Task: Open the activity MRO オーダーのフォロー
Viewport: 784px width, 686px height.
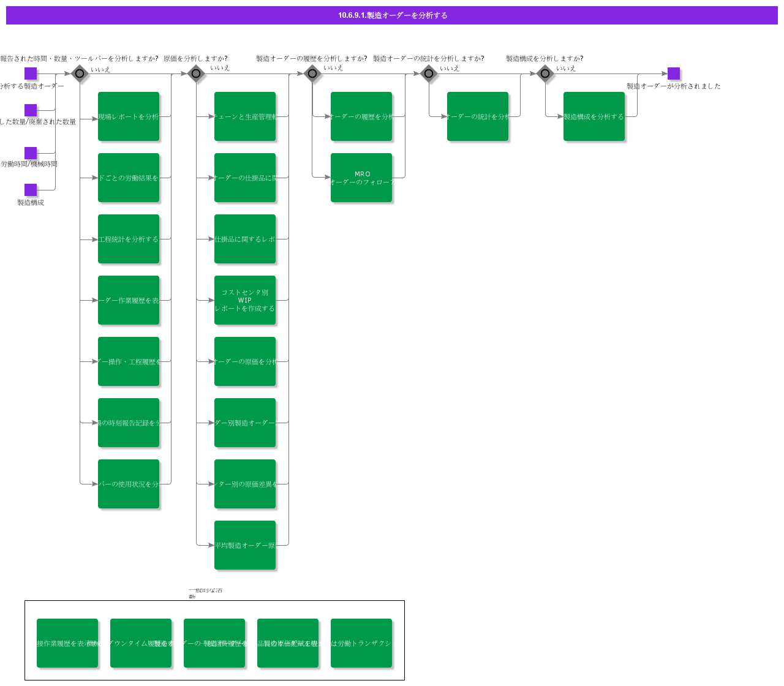Action: tap(361, 178)
